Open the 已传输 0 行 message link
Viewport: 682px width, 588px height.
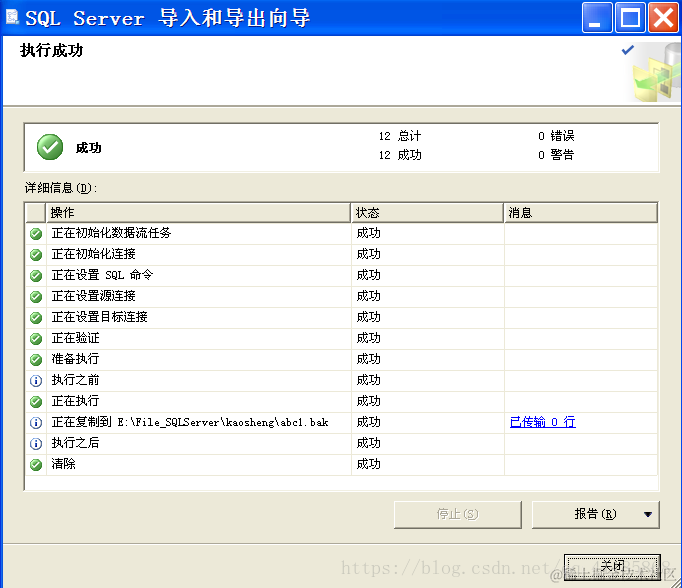click(x=542, y=422)
